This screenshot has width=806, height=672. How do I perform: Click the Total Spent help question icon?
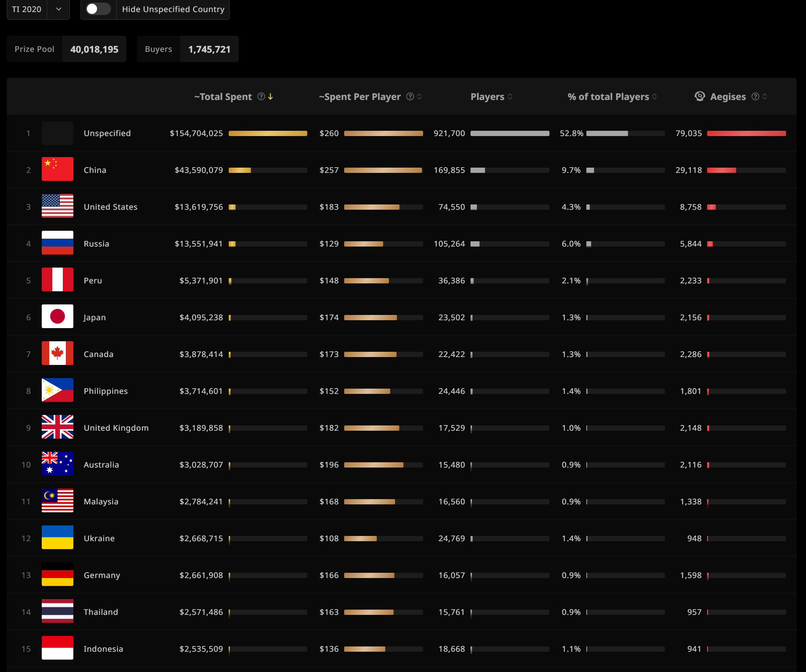261,97
